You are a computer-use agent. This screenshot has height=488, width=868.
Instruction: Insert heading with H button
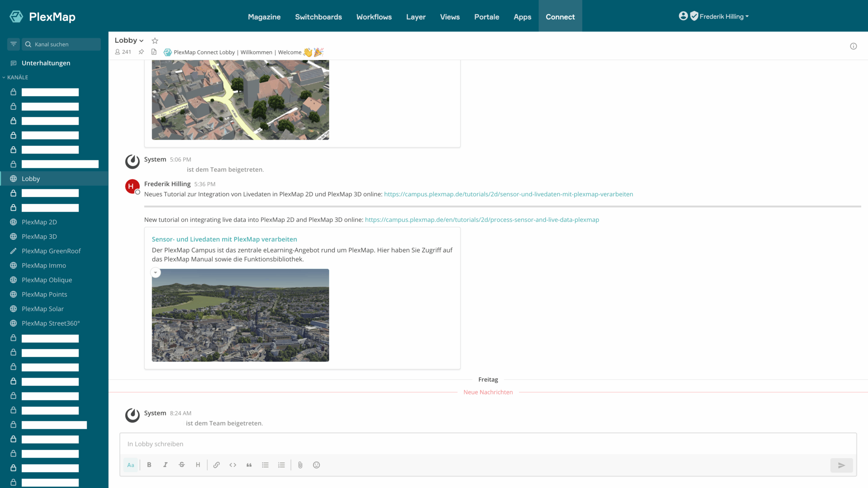click(x=198, y=465)
